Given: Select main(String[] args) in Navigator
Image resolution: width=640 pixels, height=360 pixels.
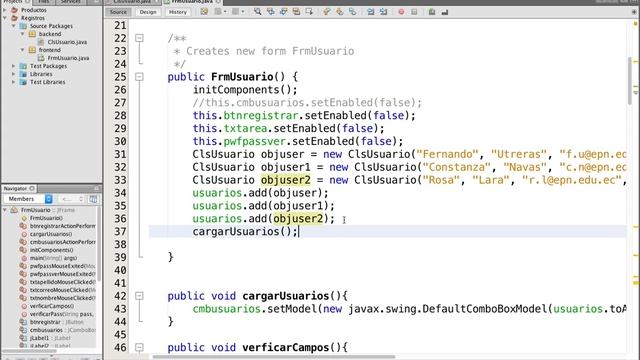Looking at the screenshot, I should pyautogui.click(x=53, y=258).
